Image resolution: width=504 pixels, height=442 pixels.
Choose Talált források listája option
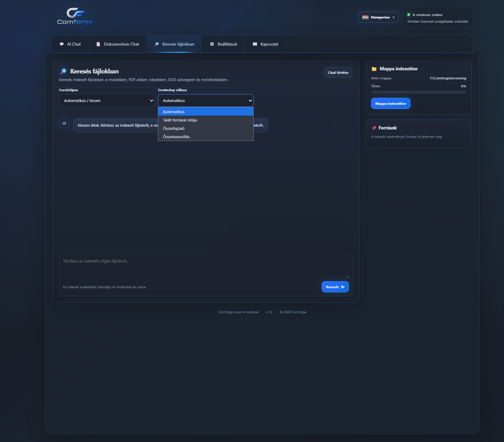click(x=206, y=120)
